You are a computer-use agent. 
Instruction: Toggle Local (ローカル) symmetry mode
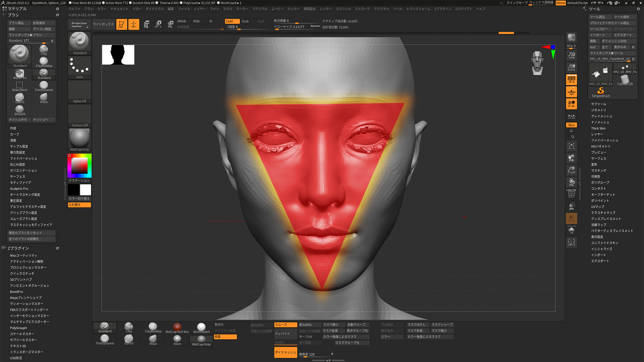572,104
